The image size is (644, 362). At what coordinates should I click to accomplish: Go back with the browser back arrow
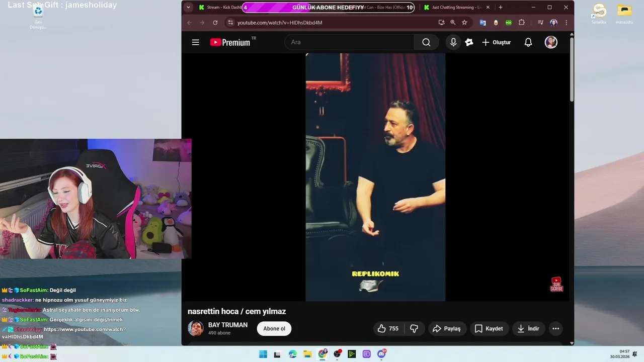(190, 23)
